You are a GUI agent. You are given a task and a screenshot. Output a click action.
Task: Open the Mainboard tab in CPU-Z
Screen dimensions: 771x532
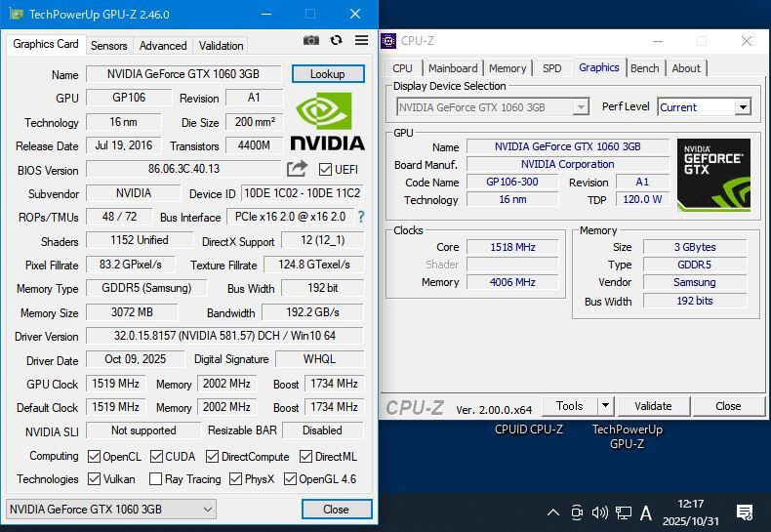[x=453, y=68]
